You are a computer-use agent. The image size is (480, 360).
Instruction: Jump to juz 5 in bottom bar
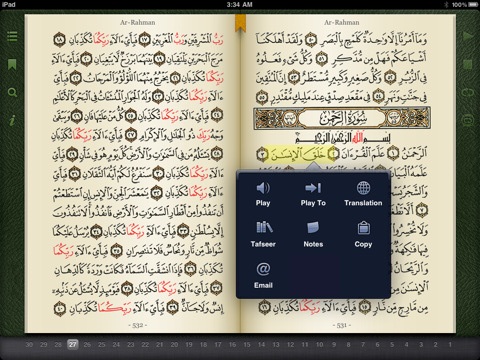pos(392,345)
